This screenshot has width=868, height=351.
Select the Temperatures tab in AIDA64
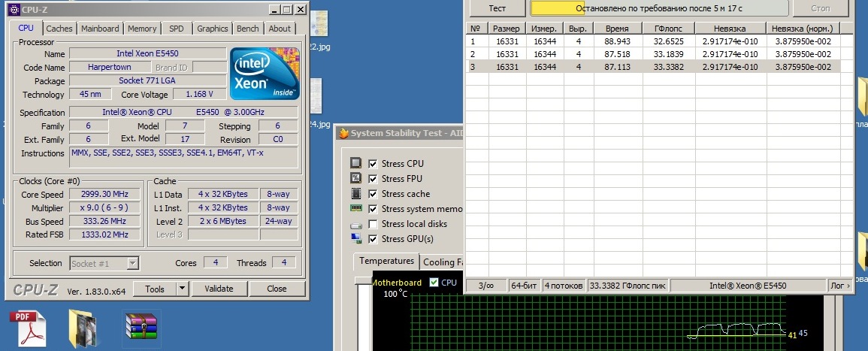pos(386,261)
